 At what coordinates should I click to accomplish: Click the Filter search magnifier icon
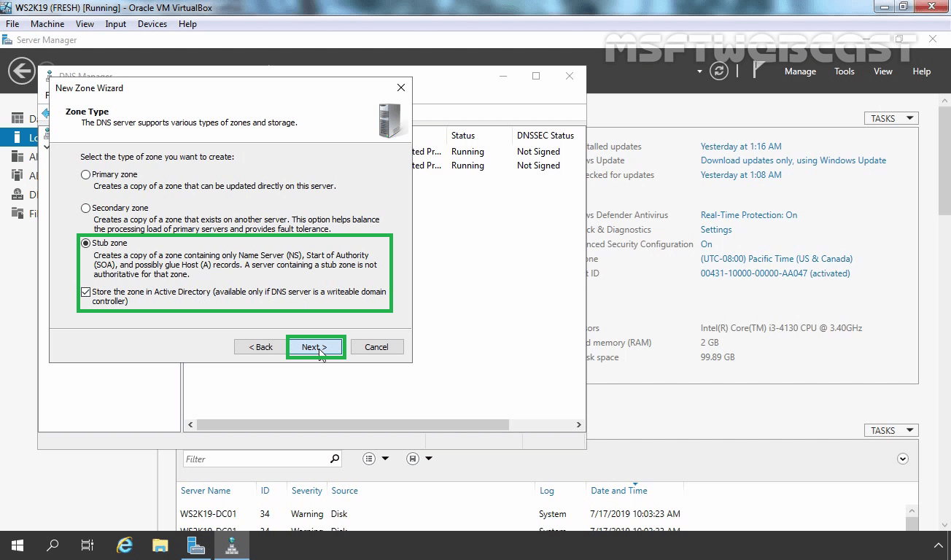pyautogui.click(x=335, y=459)
